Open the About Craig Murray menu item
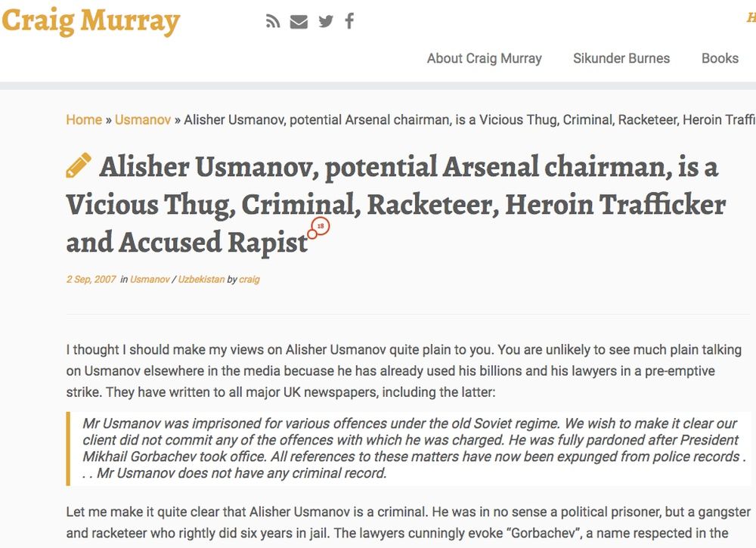 pos(484,58)
